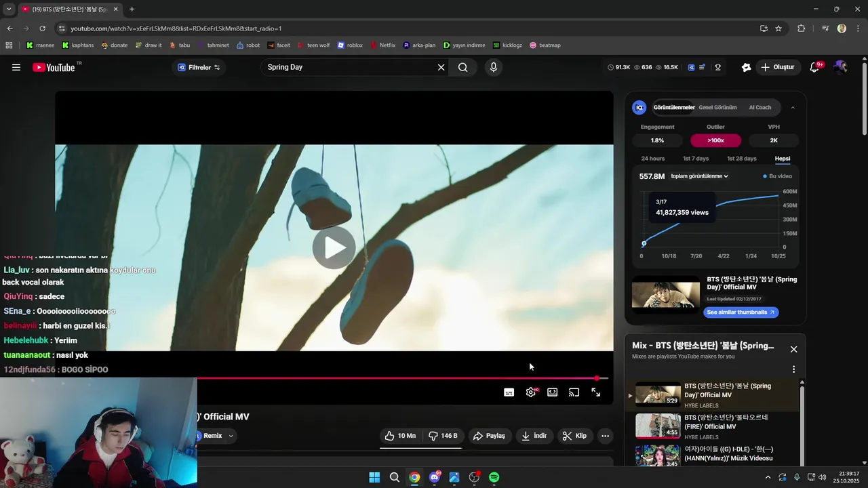Image resolution: width=868 pixels, height=488 pixels.
Task: Clear the Spring Day search text
Action: click(x=441, y=67)
